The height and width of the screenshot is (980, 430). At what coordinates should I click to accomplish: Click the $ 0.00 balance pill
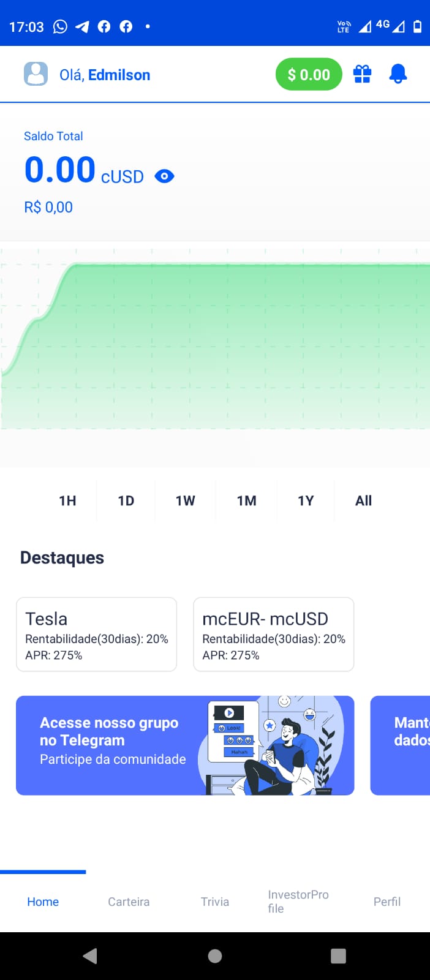click(x=309, y=74)
